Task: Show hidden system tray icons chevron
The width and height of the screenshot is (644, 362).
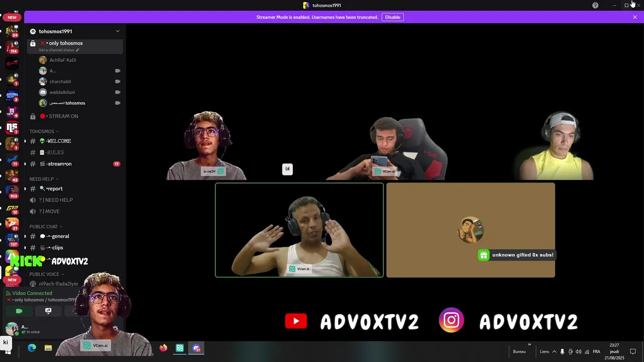Action: tap(554, 351)
